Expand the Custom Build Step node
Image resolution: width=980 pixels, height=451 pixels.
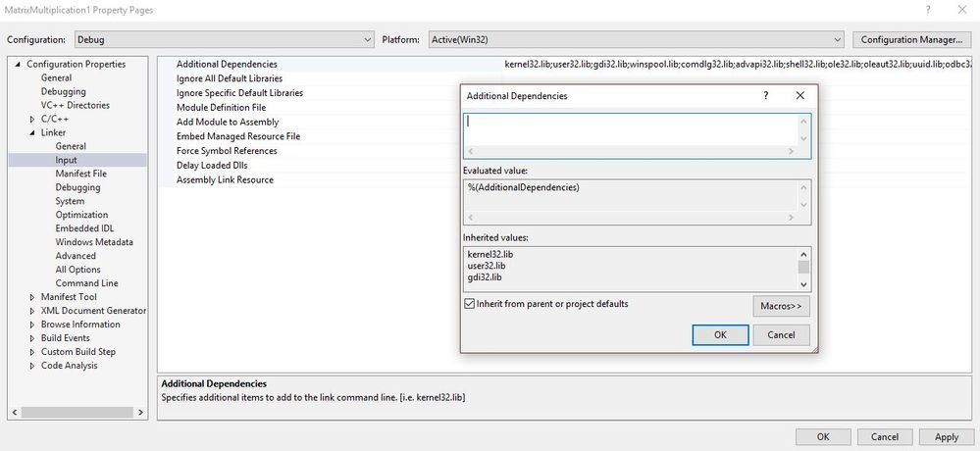(x=31, y=352)
